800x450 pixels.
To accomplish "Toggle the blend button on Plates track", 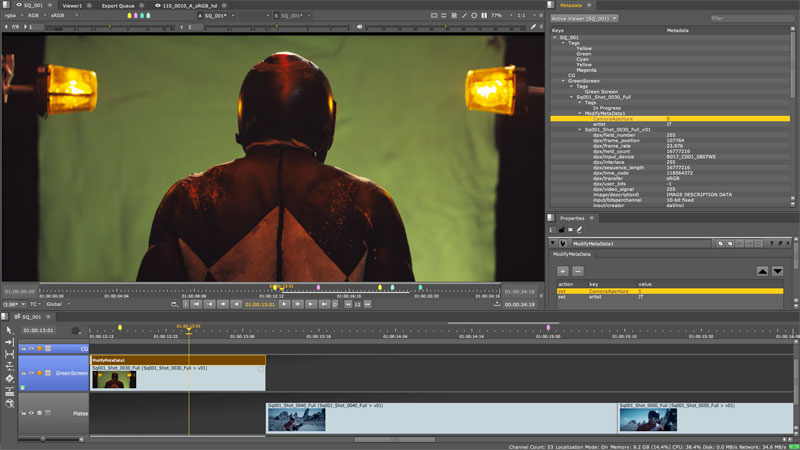I will pyautogui.click(x=39, y=413).
